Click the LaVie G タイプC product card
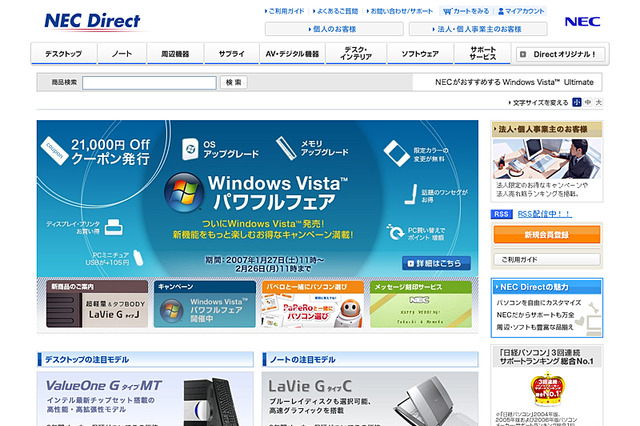Viewport: 640px width, 426px height. pyautogui.click(x=370, y=399)
